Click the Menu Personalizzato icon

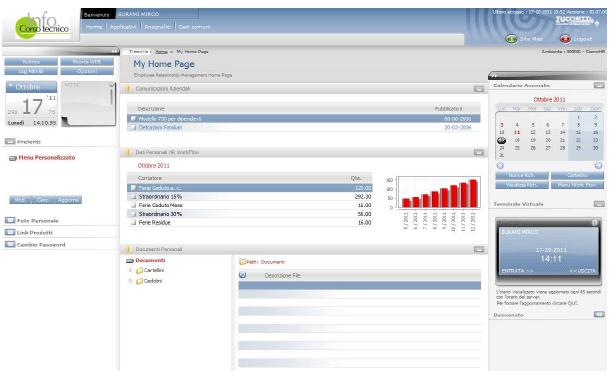pyautogui.click(x=13, y=158)
